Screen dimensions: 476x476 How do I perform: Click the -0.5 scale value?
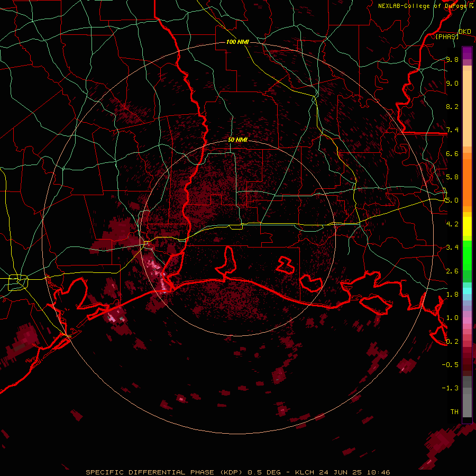tap(450, 364)
